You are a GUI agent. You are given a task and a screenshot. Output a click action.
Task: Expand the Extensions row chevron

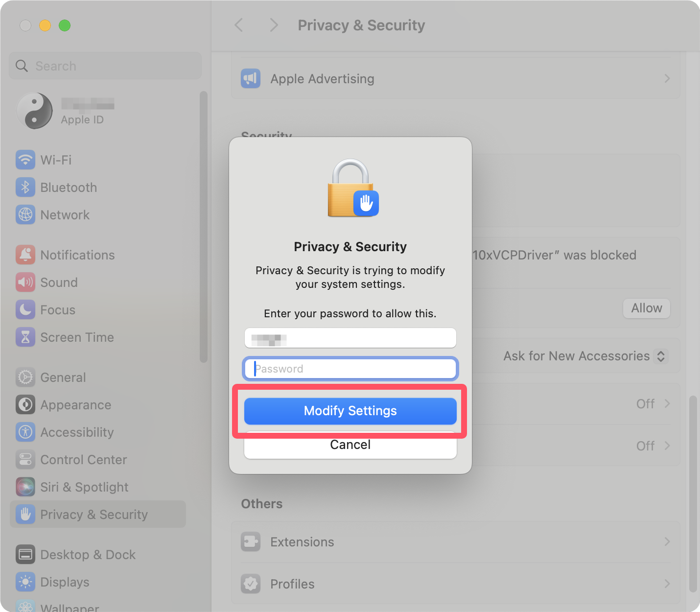(667, 542)
